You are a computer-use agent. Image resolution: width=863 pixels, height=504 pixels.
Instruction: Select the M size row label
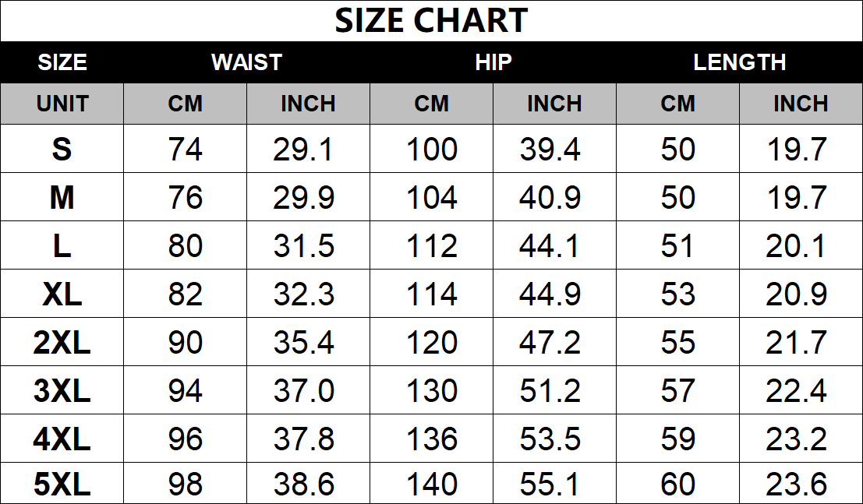(62, 198)
